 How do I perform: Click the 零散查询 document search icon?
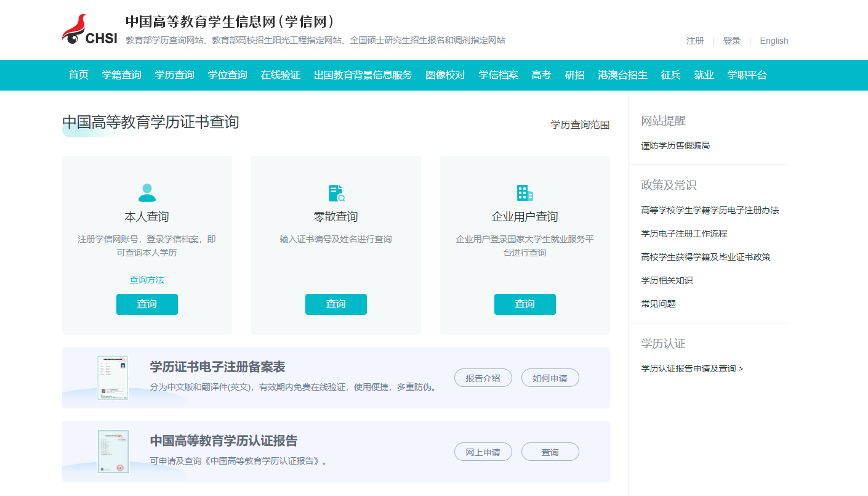point(336,193)
